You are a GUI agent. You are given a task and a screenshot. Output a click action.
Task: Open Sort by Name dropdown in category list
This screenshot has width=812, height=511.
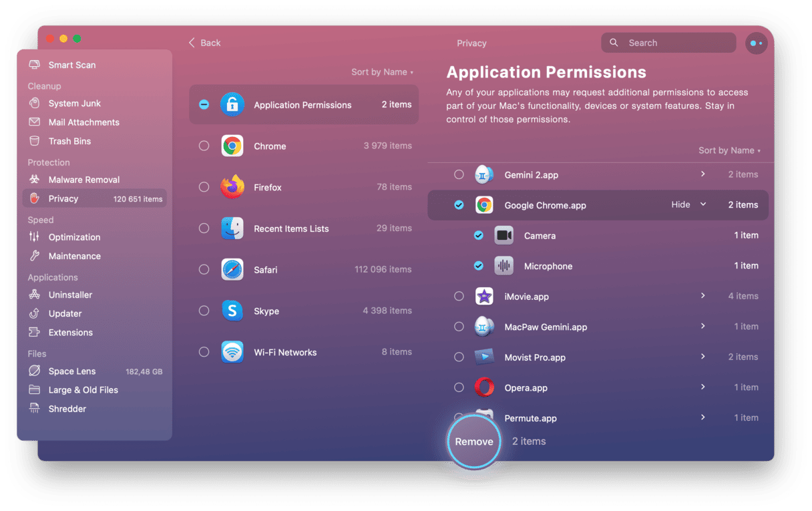point(383,72)
